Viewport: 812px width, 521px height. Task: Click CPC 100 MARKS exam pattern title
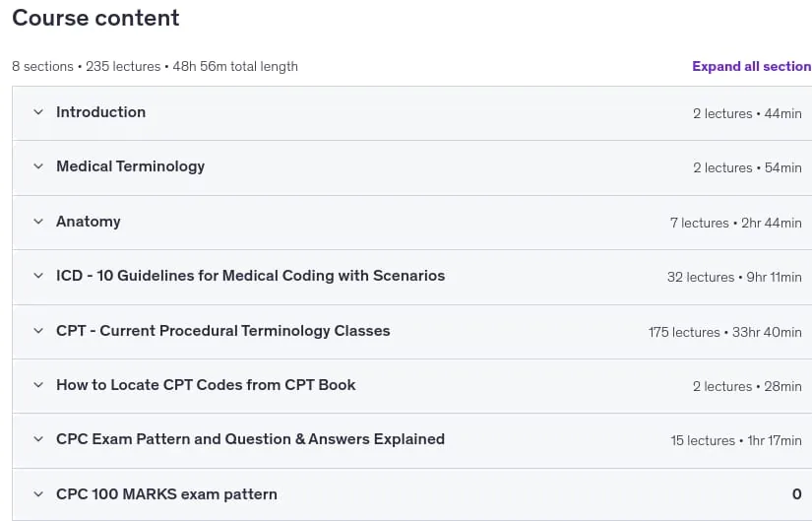[x=166, y=494]
